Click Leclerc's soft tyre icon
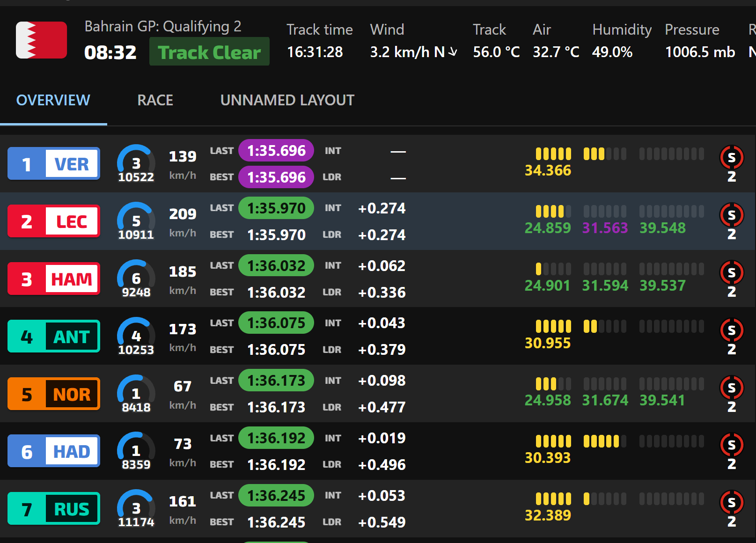 pos(731,215)
